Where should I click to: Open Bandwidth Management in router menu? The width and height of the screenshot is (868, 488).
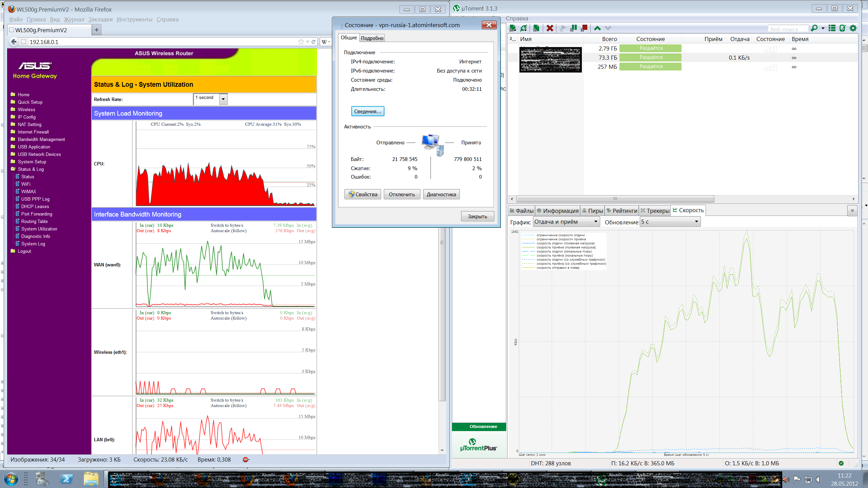tap(41, 139)
